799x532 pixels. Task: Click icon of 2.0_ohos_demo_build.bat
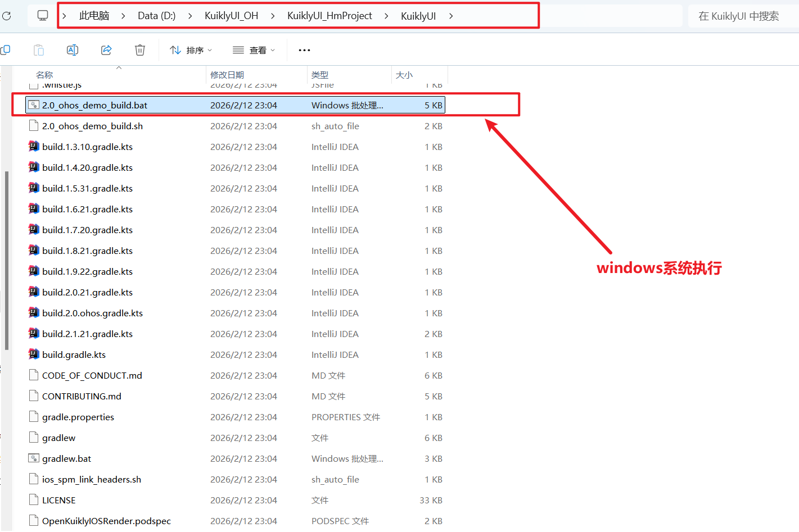(34, 105)
